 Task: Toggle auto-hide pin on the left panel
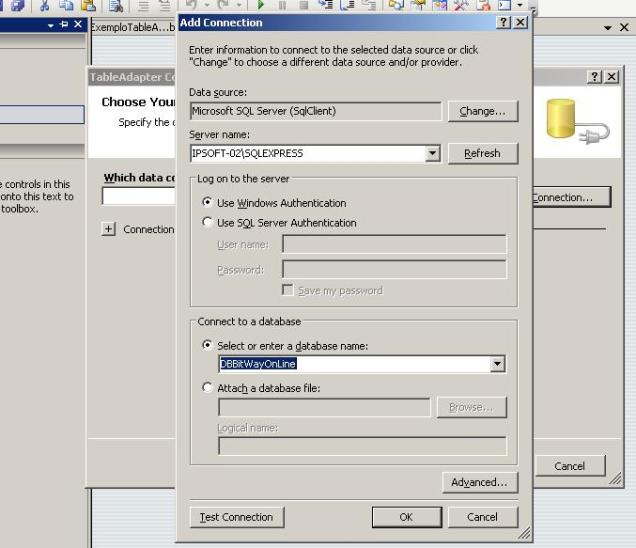coord(64,25)
